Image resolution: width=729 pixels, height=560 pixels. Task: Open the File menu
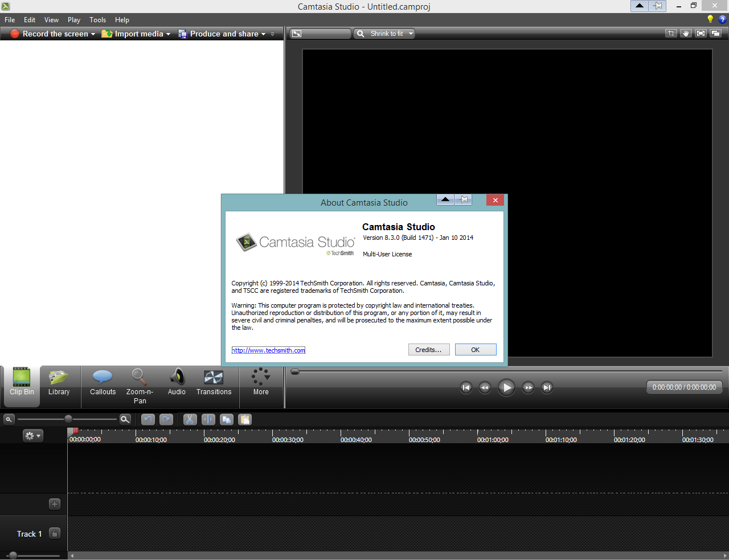click(10, 20)
